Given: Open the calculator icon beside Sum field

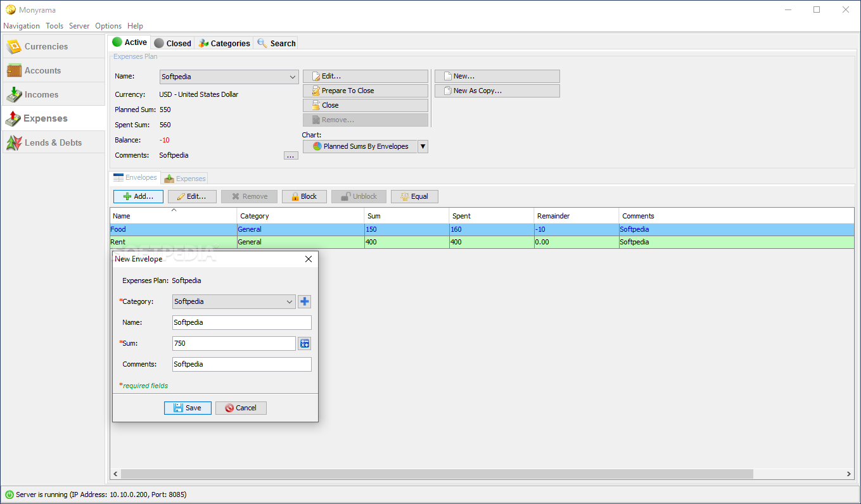Looking at the screenshot, I should click(305, 343).
